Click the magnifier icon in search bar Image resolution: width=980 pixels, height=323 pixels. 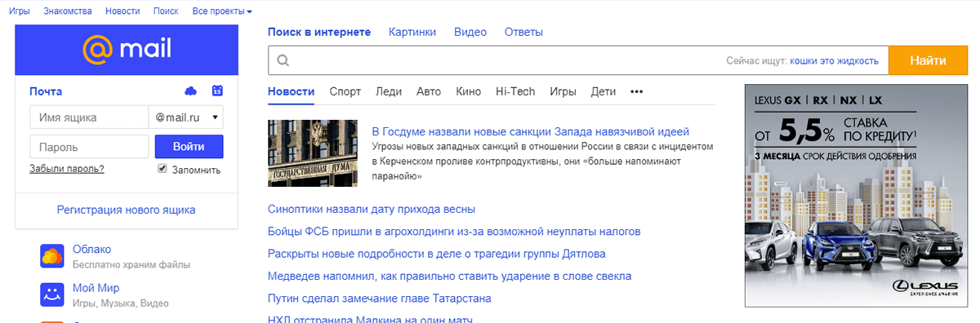point(283,60)
